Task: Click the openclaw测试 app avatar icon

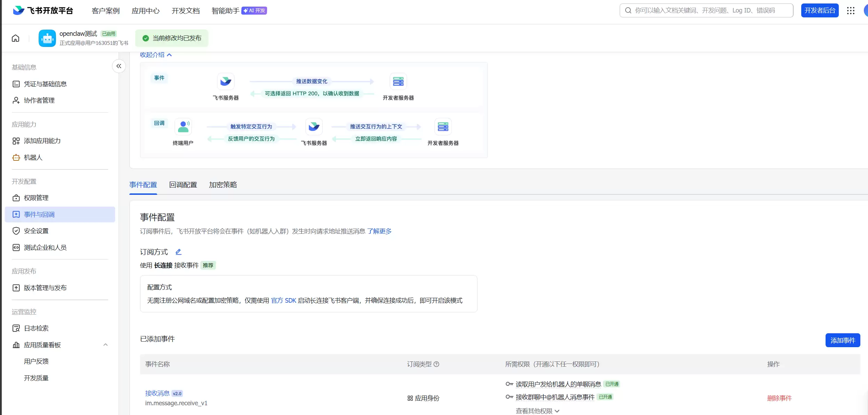Action: (47, 38)
